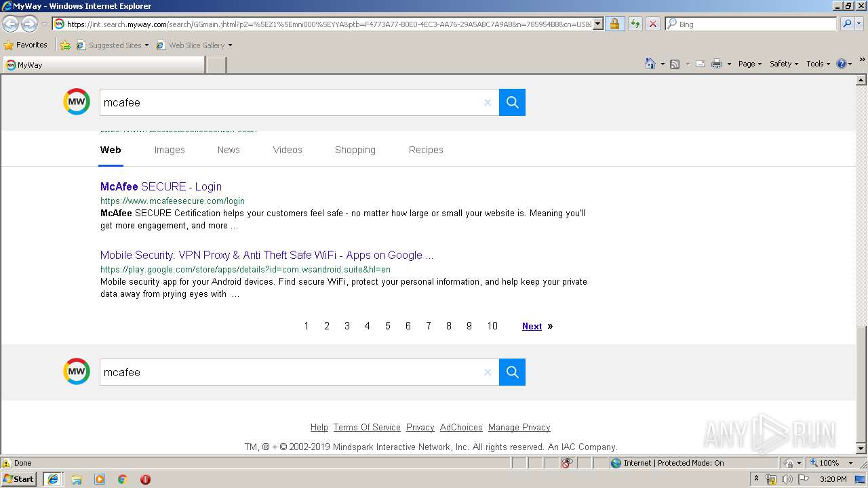The height and width of the screenshot is (488, 868).
Task: Clear the top search box with X
Action: (487, 102)
